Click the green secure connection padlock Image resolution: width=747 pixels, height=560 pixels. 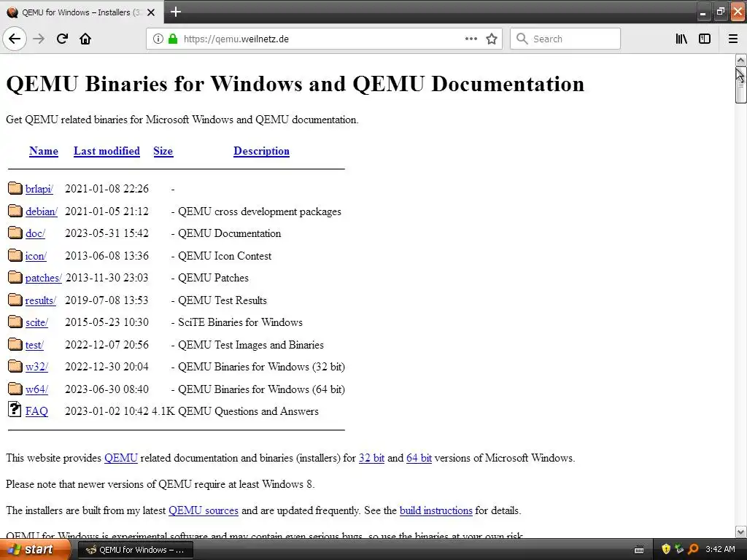coord(172,39)
